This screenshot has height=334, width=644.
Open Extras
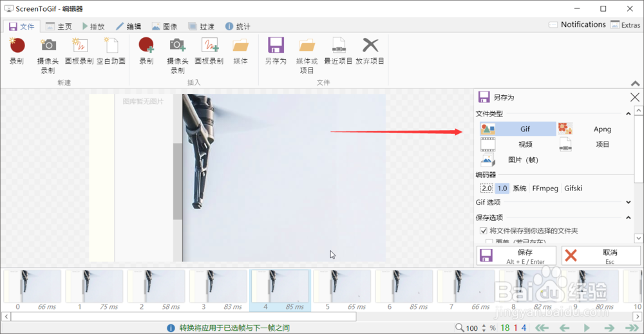tap(625, 25)
